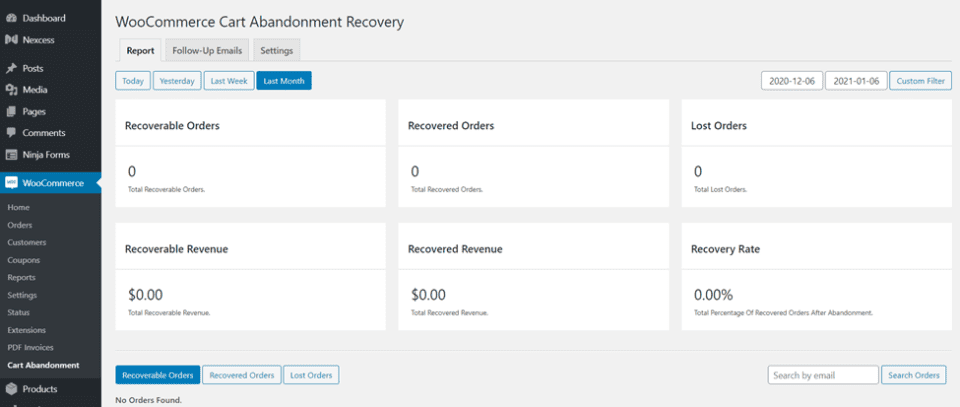Screen dimensions: 960x407
Task: Apply the Custom Filter button
Action: point(921,81)
